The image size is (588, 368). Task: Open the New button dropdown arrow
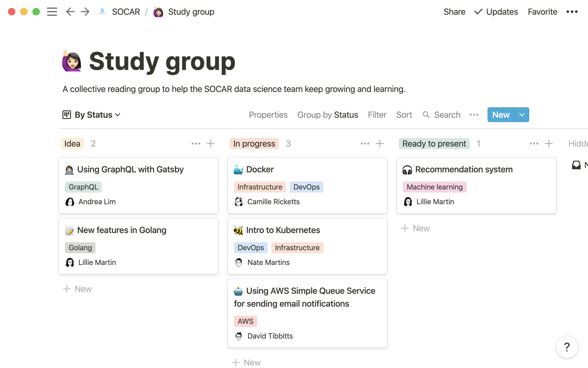[522, 115]
